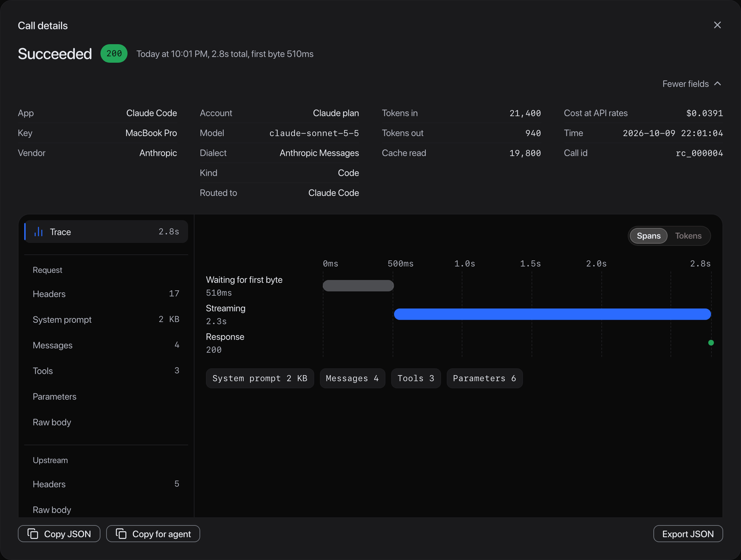Open Tools in the sidebar
Image resolution: width=741 pixels, height=560 pixels.
(106, 371)
